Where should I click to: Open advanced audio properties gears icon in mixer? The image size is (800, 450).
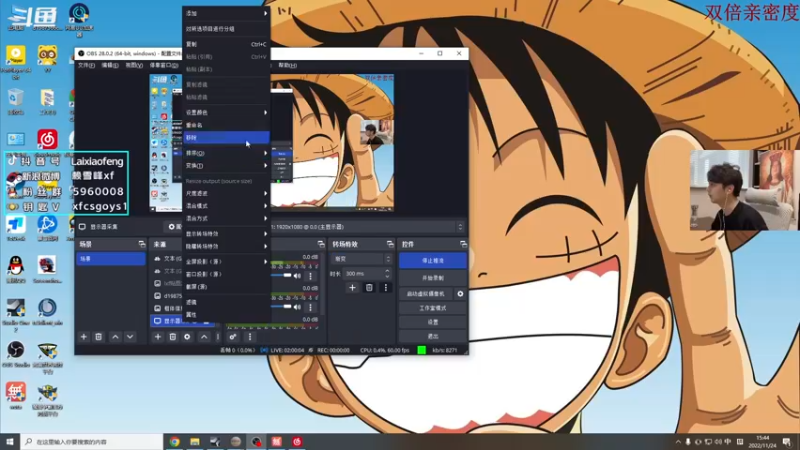233,337
